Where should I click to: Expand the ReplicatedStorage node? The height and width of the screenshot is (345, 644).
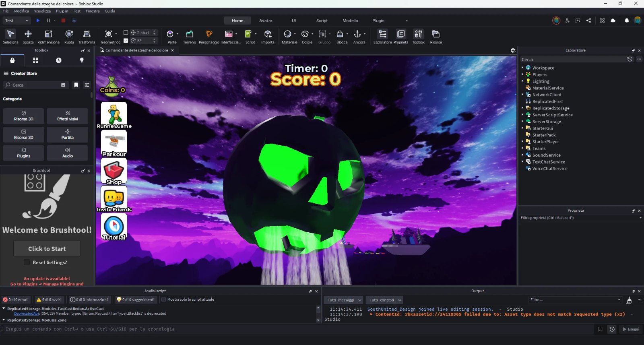click(522, 108)
